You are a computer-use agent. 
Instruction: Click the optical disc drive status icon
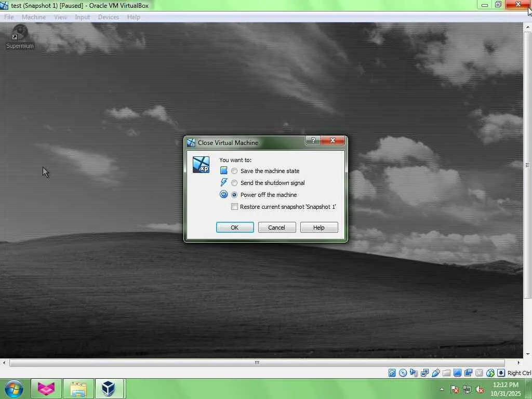[x=403, y=373]
